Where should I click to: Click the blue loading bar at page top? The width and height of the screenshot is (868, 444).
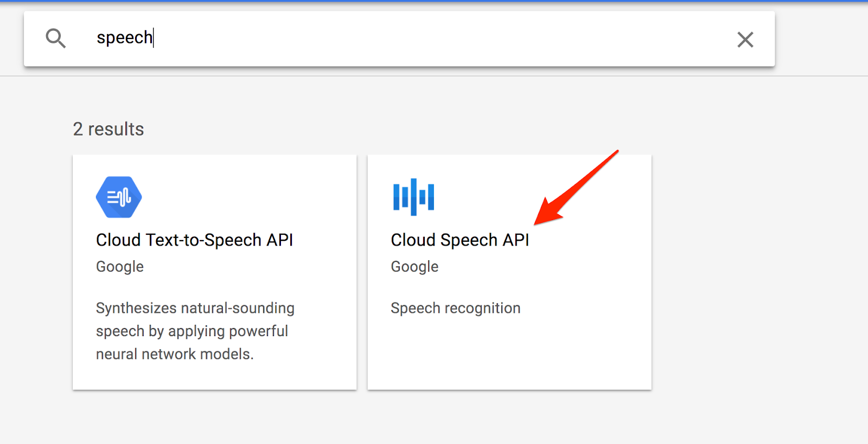[434, 1]
